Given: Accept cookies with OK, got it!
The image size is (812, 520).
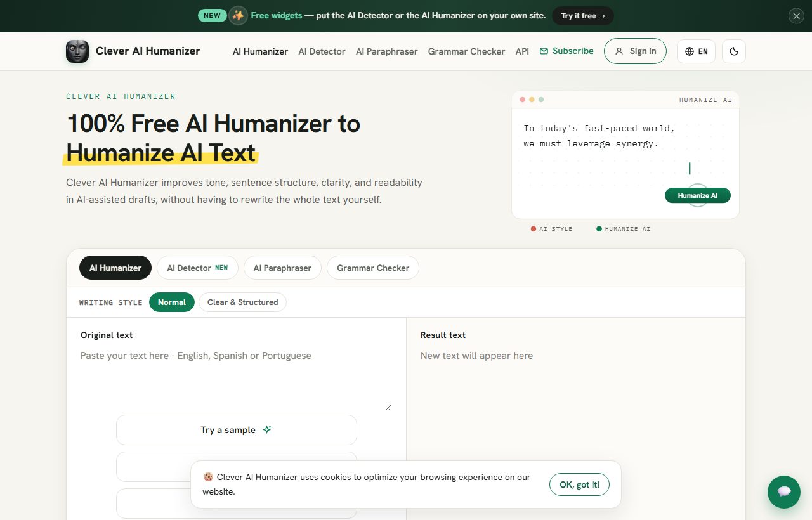Looking at the screenshot, I should (579, 484).
